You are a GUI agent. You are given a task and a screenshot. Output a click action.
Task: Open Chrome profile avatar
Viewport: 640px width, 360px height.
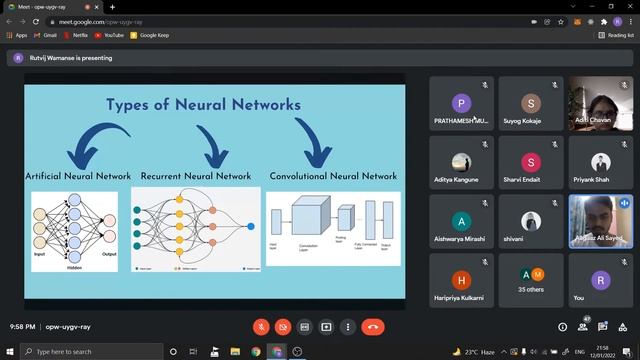tap(618, 22)
